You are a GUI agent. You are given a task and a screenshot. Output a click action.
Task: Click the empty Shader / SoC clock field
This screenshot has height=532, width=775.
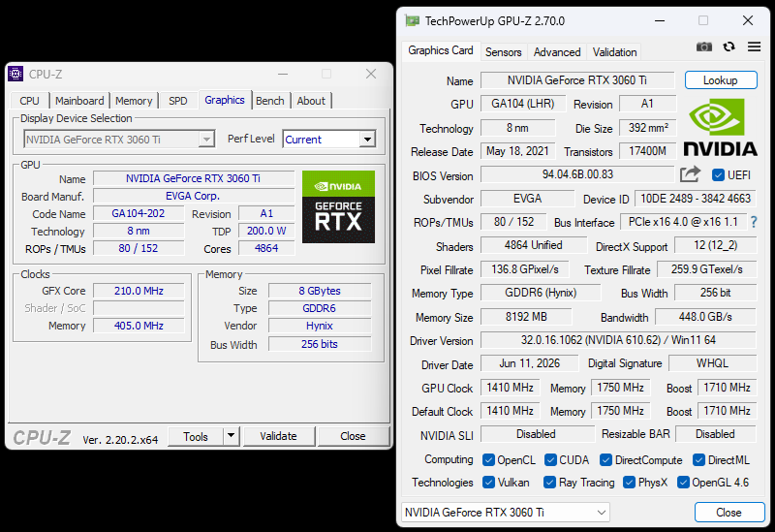pyautogui.click(x=139, y=308)
